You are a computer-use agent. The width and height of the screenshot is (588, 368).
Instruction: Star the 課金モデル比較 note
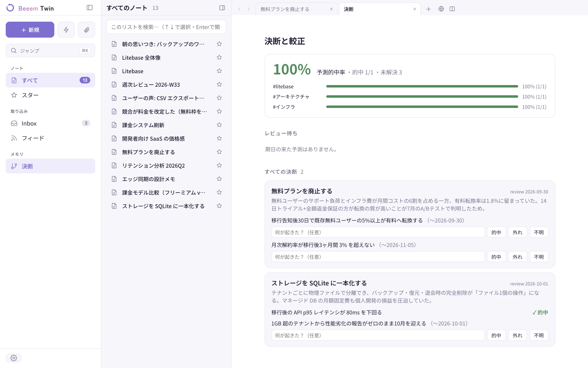[x=219, y=193]
